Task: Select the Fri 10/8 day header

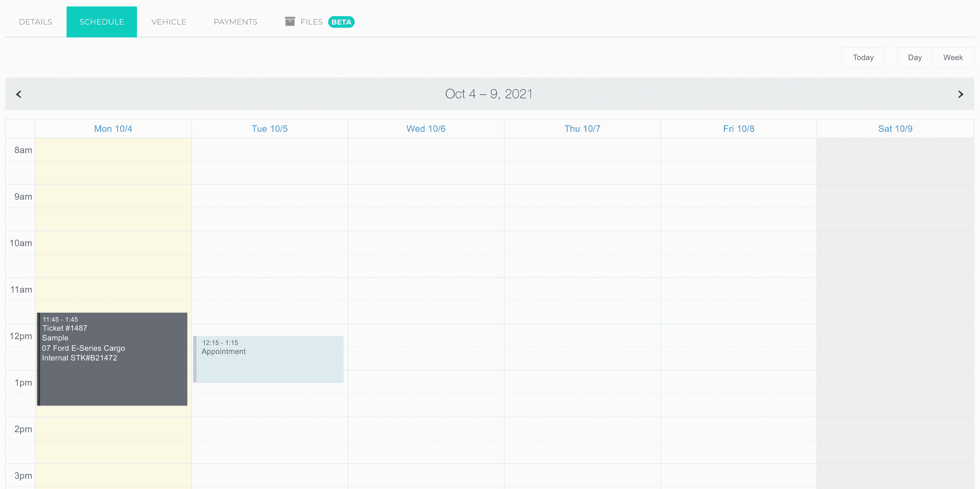Action: tap(738, 129)
